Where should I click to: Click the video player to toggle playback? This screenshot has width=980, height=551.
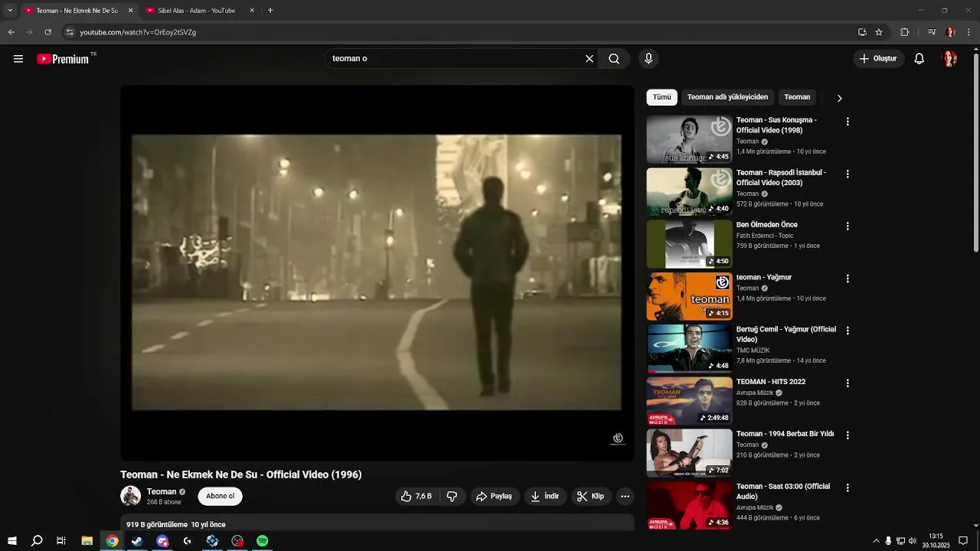click(x=377, y=272)
